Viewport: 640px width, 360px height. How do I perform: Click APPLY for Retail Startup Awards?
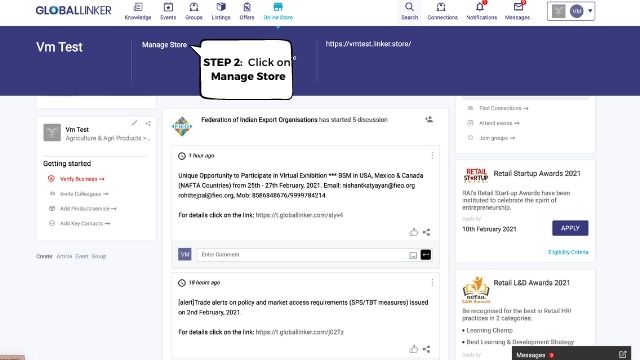pyautogui.click(x=570, y=228)
